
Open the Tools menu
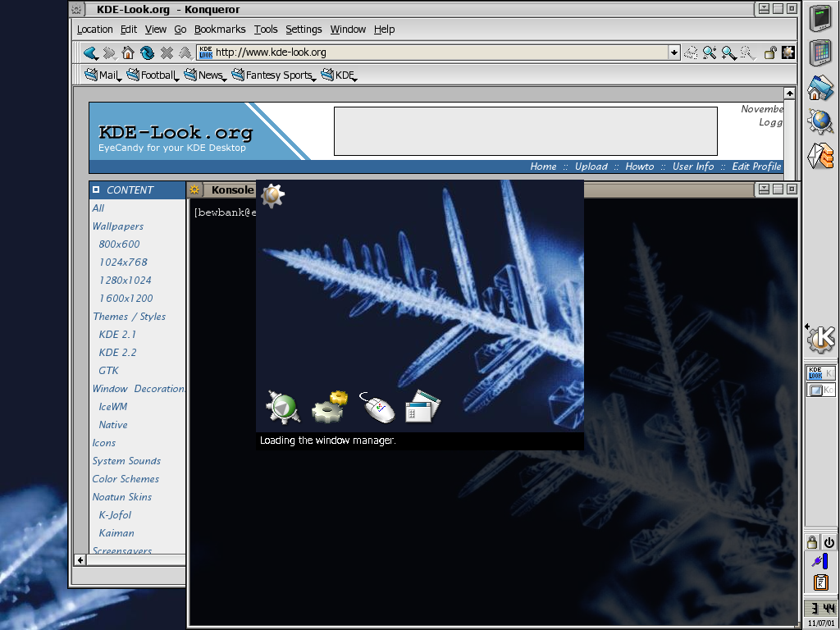[266, 30]
